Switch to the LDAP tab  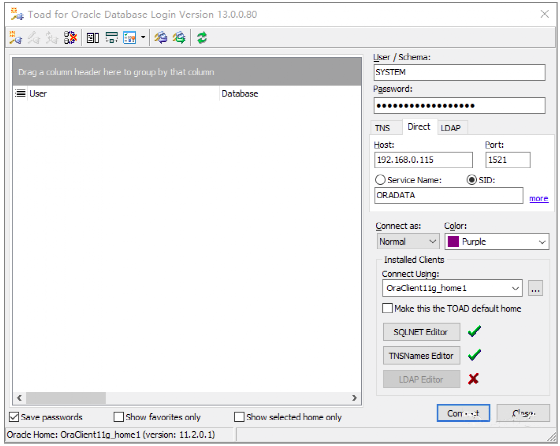click(450, 128)
